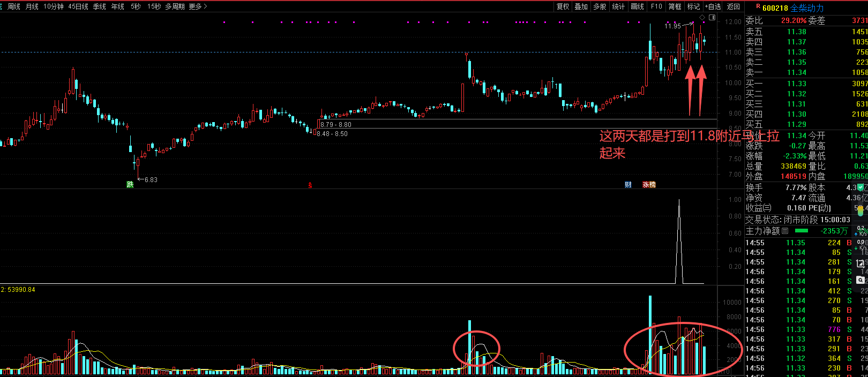Image resolution: width=868 pixels, height=377 pixels.
Task: Click the diamond icon above the chart
Action: (x=702, y=18)
